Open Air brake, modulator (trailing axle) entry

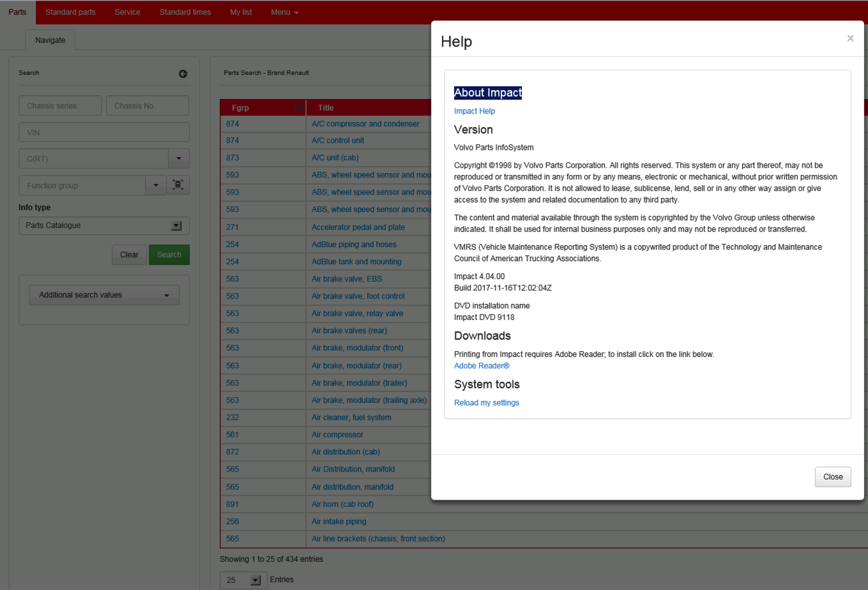(369, 400)
